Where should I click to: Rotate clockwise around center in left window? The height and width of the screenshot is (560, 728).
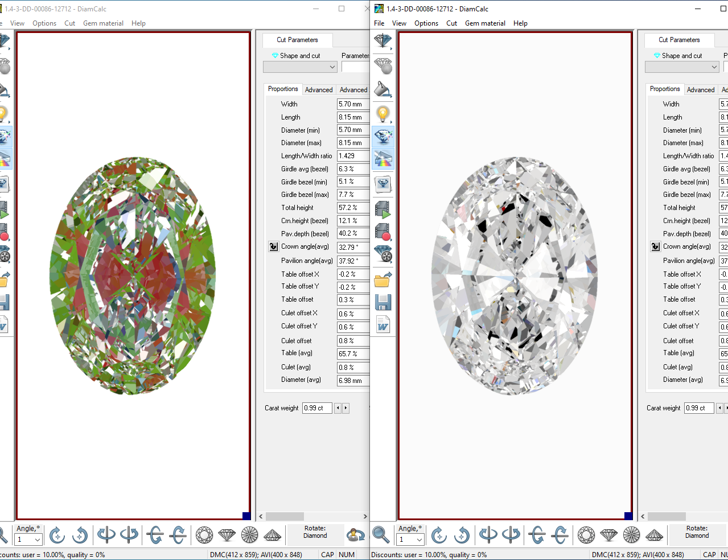(57, 535)
